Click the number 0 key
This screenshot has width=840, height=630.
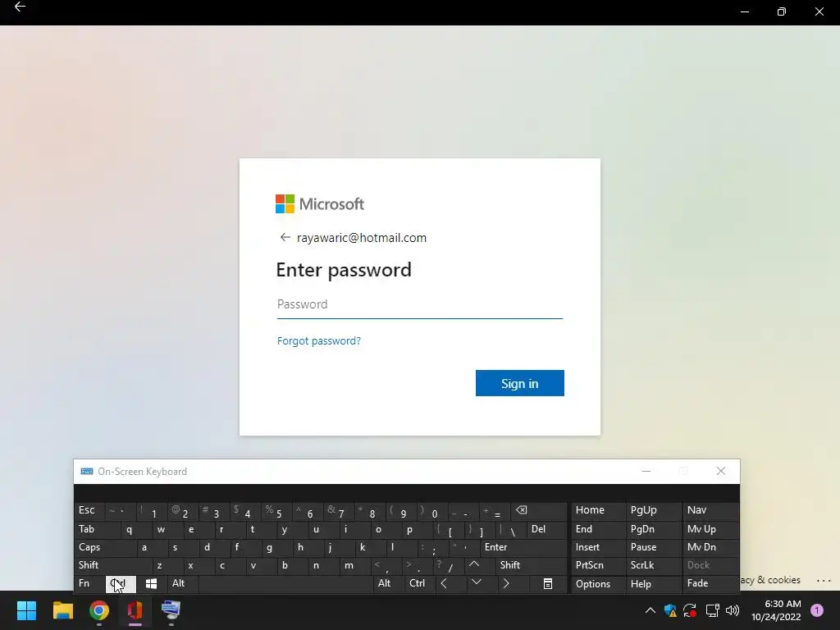tap(434, 513)
